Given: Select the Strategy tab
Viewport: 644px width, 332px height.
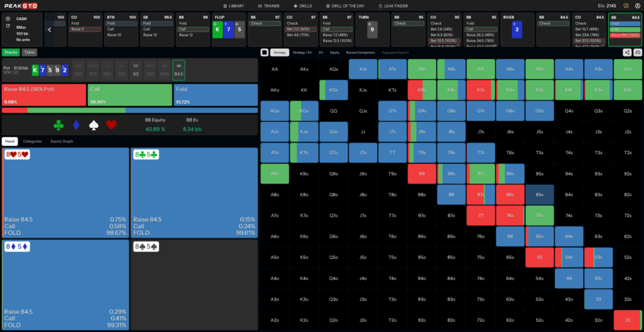Looking at the screenshot, I should click(x=280, y=52).
